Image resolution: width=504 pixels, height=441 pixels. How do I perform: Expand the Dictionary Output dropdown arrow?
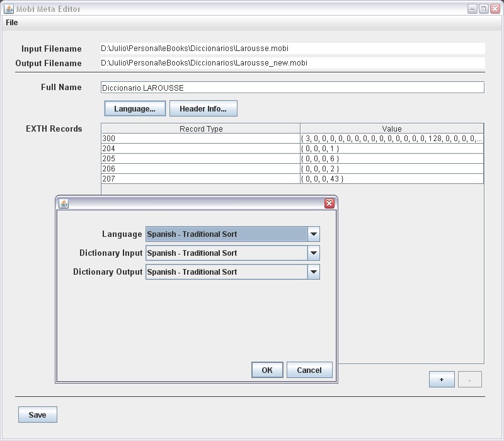coord(314,272)
